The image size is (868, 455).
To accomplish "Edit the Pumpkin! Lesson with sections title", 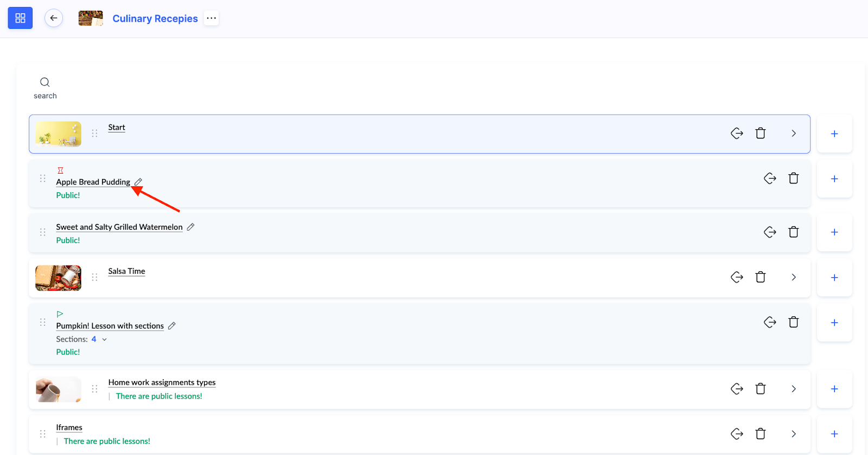I will tap(172, 326).
